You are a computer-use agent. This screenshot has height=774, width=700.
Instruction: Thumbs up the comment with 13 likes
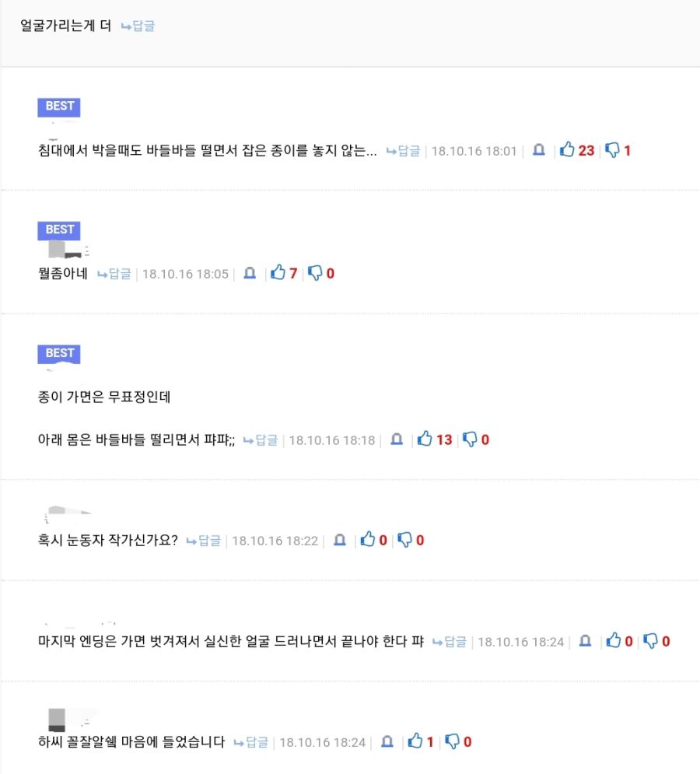click(425, 440)
